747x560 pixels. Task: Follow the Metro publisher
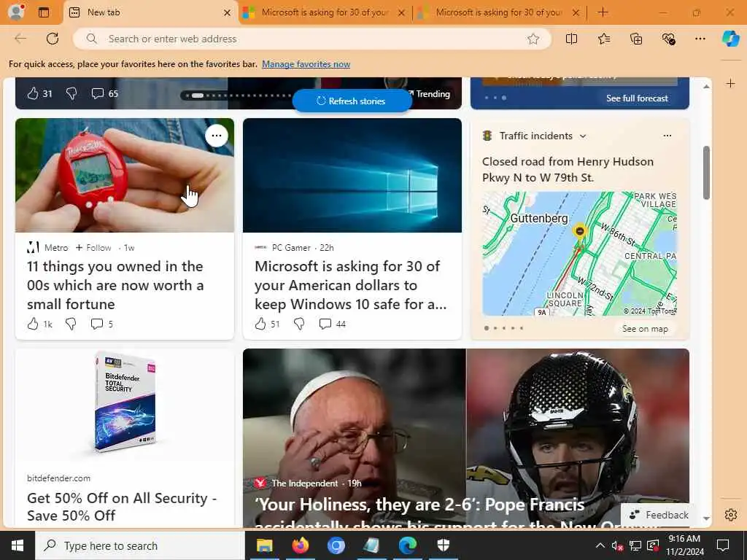(93, 248)
